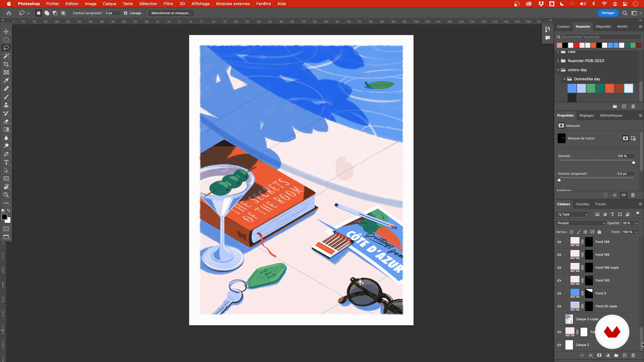
Task: Hide the Fond 165 layer
Action: pyautogui.click(x=559, y=255)
